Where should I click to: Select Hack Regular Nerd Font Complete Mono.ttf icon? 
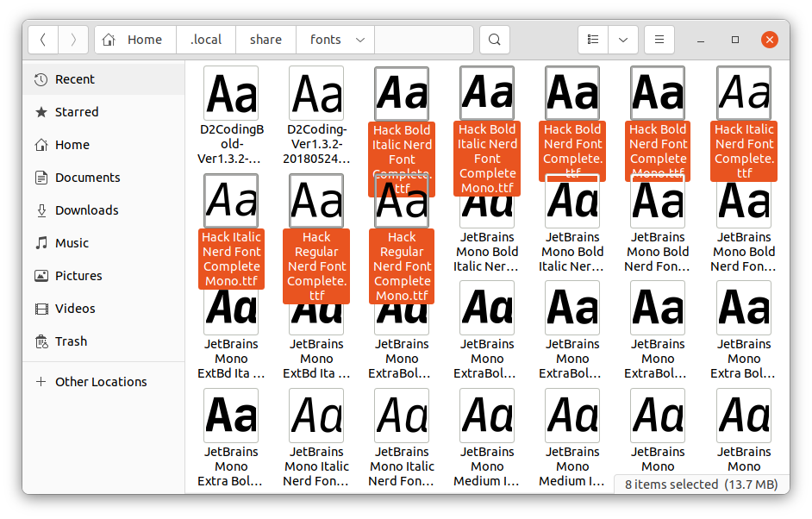402,201
